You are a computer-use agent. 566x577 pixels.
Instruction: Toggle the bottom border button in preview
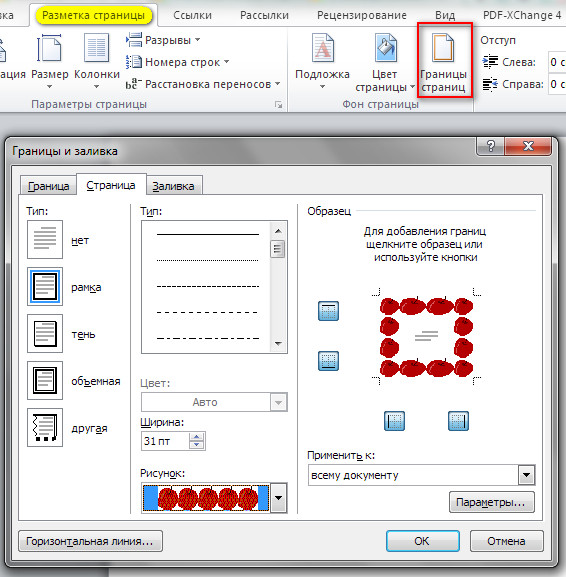click(x=328, y=361)
